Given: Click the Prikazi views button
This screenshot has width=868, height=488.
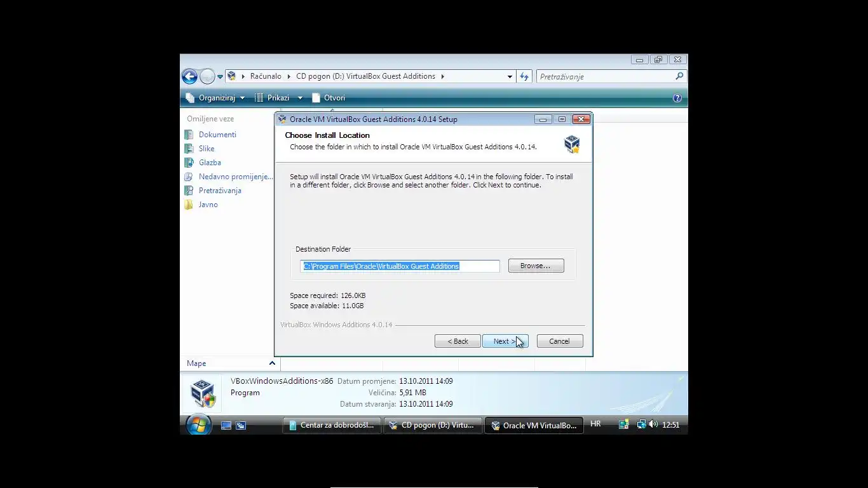Looking at the screenshot, I should pos(273,98).
